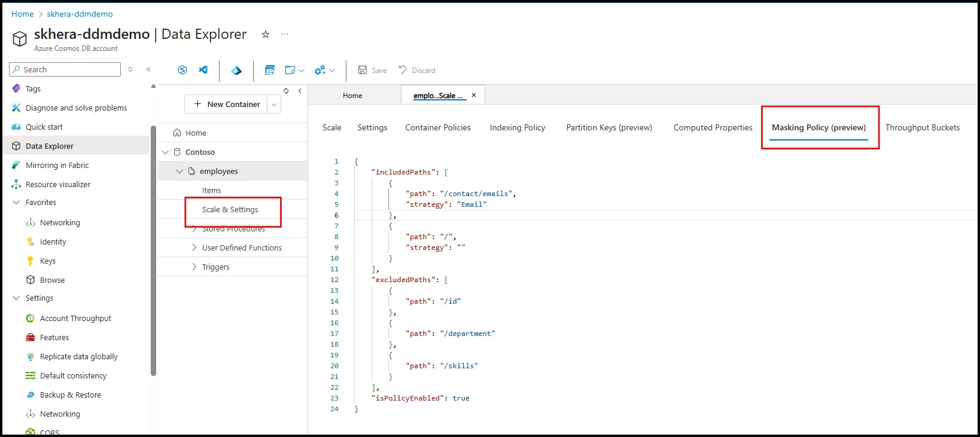This screenshot has height=437, width=980.
Task: Click in the sidebar Search box
Action: pyautogui.click(x=65, y=69)
